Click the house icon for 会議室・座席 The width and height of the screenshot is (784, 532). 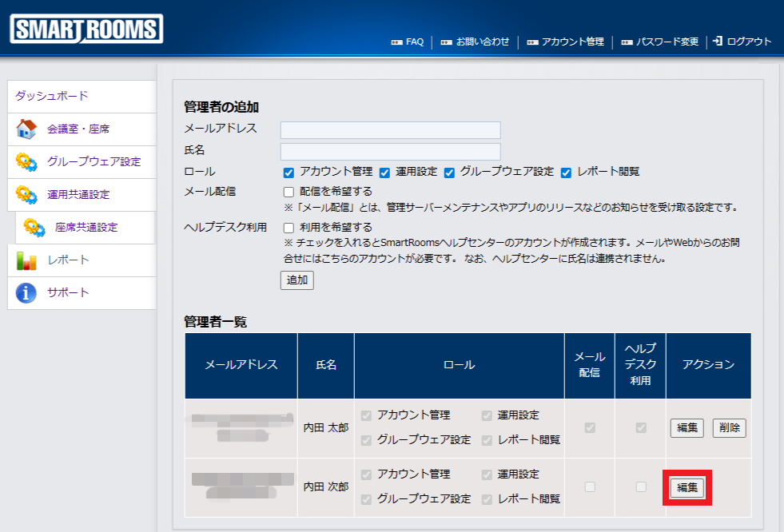26,129
